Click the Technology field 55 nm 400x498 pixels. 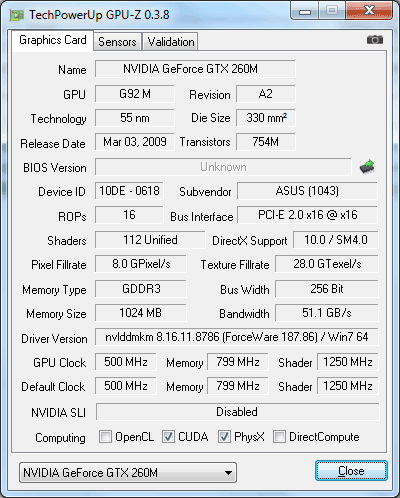(135, 118)
